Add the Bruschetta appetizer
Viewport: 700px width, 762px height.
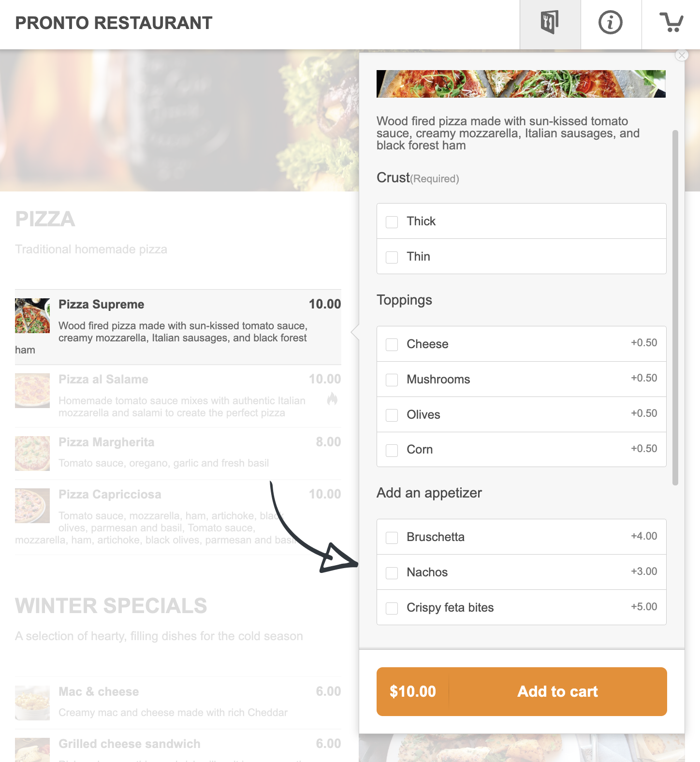[x=392, y=538]
